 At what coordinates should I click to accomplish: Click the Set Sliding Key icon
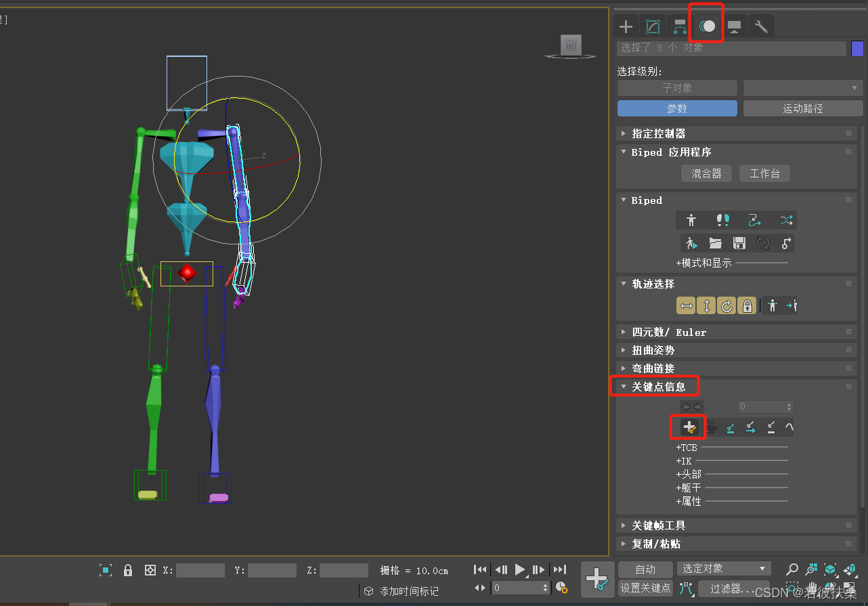tap(751, 427)
